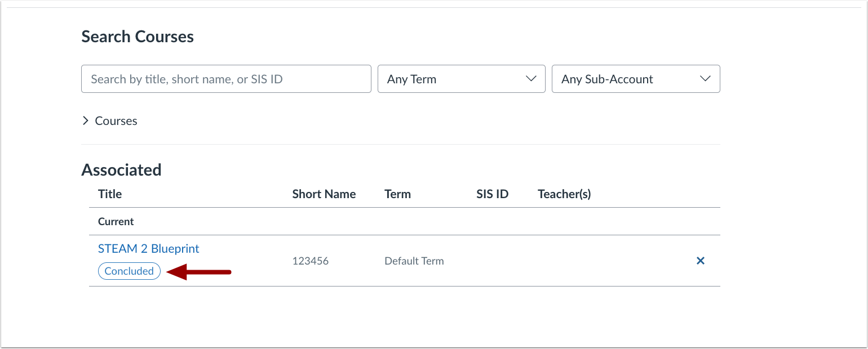Click inside the course search field
This screenshot has width=868, height=349.
(225, 79)
